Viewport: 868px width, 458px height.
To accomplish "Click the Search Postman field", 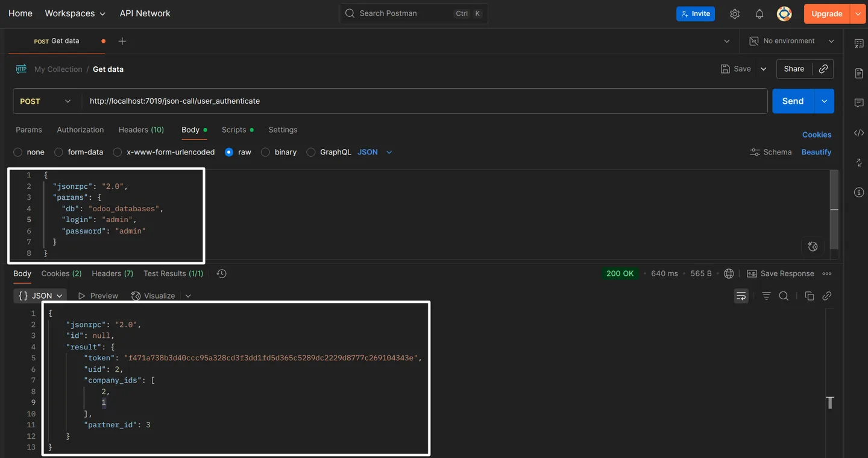I will 414,13.
